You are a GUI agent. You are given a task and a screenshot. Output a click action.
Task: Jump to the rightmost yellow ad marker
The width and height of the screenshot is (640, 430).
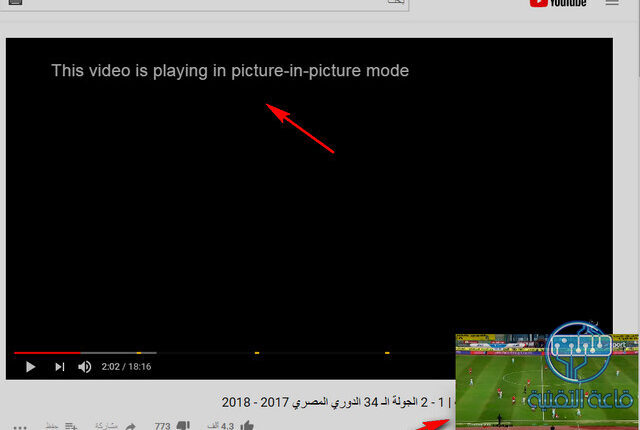387,352
